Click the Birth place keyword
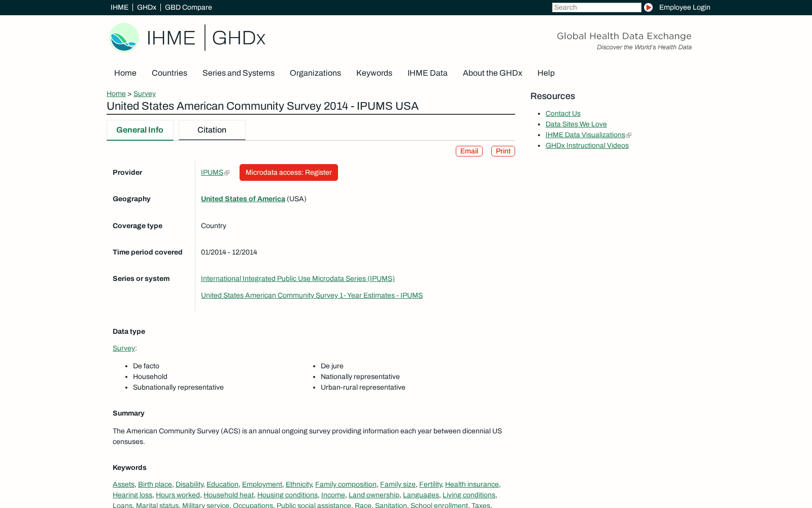 tap(155, 484)
